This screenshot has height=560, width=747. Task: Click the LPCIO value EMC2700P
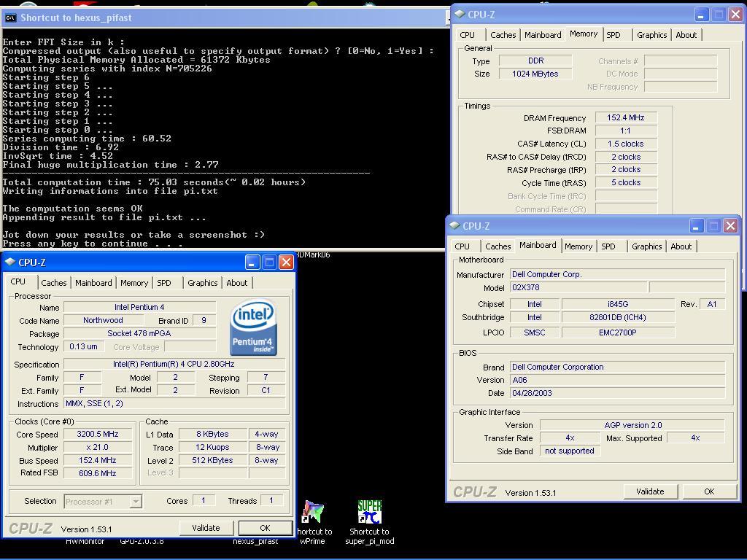(x=618, y=332)
